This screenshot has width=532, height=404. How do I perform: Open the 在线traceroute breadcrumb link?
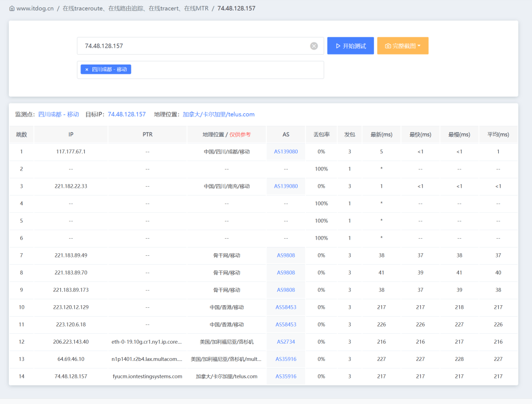136,8
